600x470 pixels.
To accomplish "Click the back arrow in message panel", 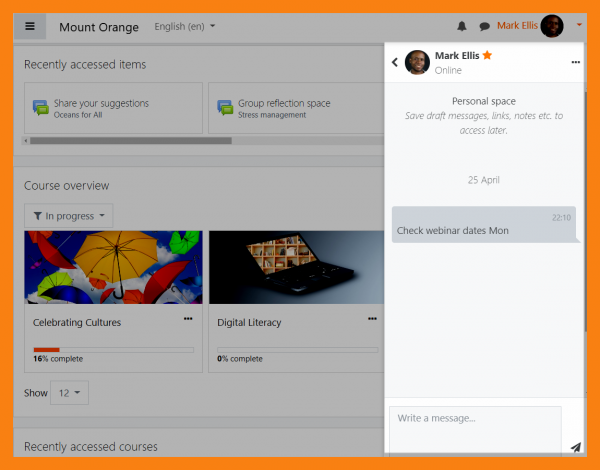I will point(395,62).
